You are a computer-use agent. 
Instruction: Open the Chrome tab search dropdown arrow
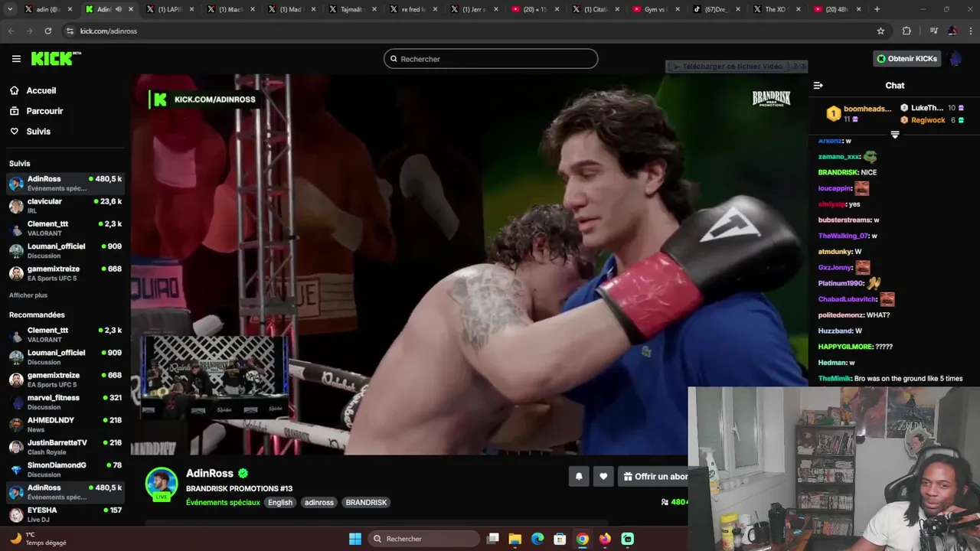click(10, 9)
